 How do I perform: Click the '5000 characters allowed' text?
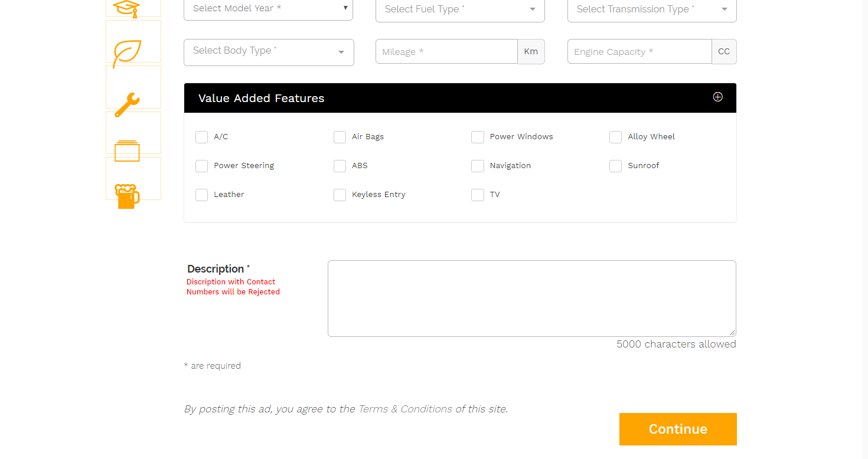676,344
